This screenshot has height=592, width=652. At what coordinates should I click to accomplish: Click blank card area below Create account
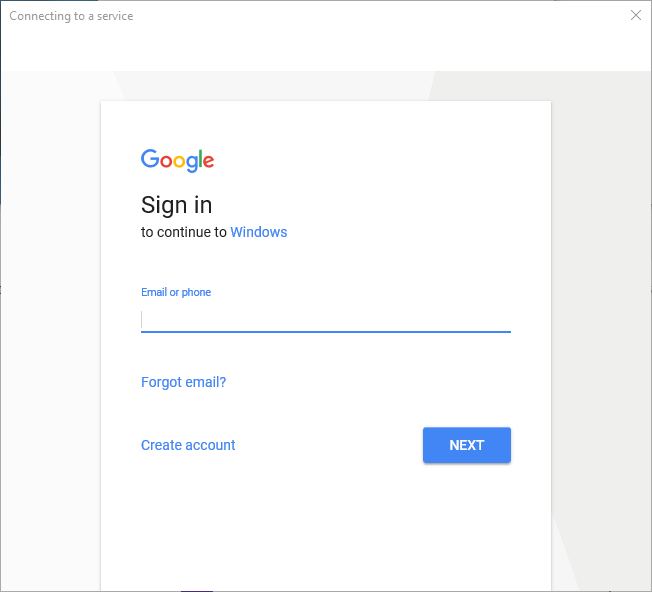coord(300,530)
